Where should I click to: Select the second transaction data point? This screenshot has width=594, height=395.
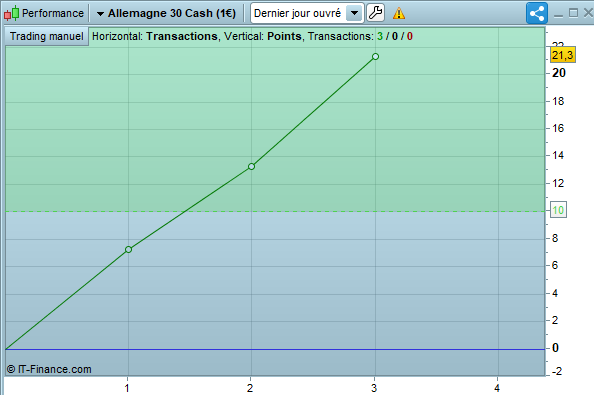(251, 167)
